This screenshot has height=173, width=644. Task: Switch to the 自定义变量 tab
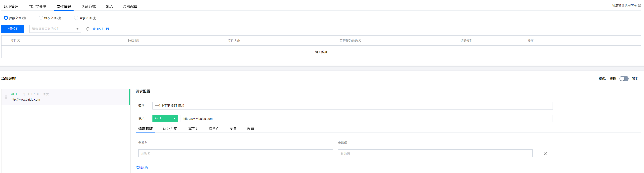point(37,6)
